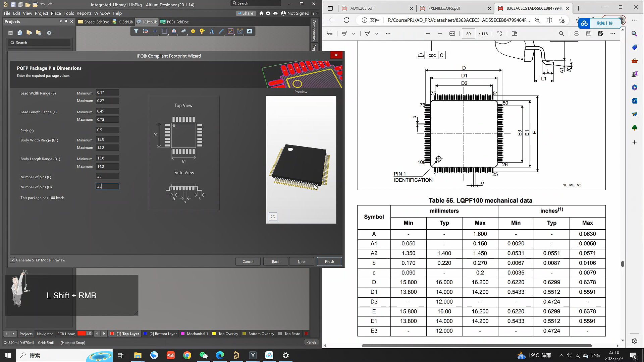Click Next in the Footprint Wizard
This screenshot has width=644, height=362.
click(302, 262)
